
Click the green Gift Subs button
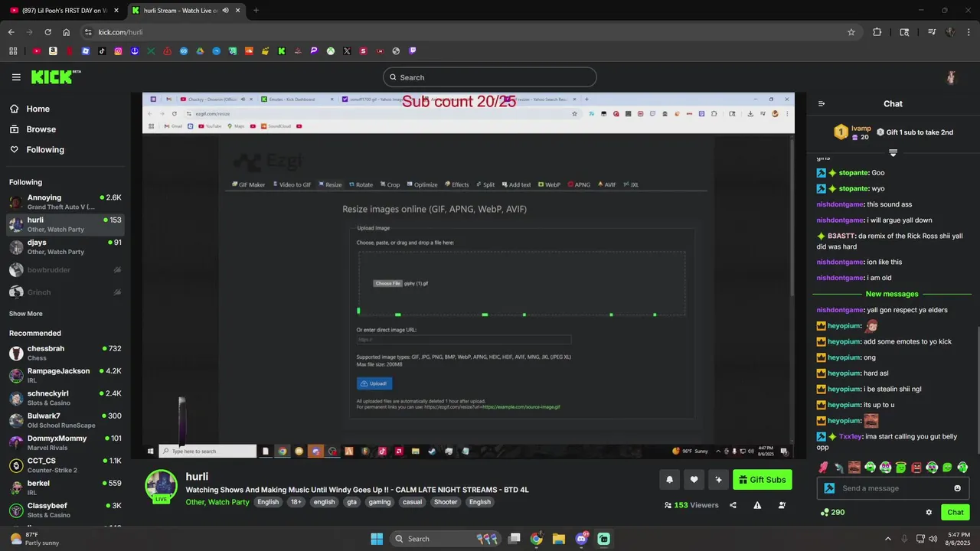click(x=763, y=480)
